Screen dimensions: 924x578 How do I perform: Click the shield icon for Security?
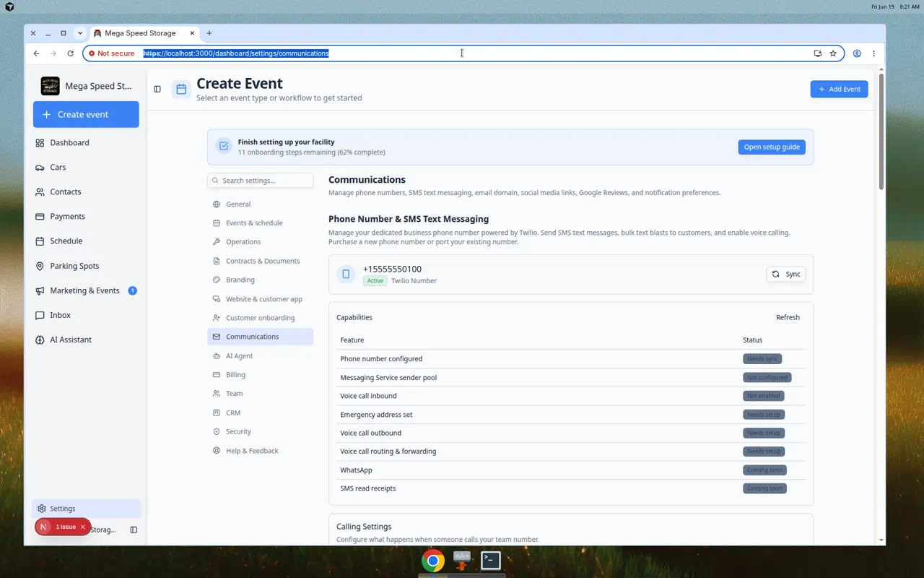click(x=217, y=431)
